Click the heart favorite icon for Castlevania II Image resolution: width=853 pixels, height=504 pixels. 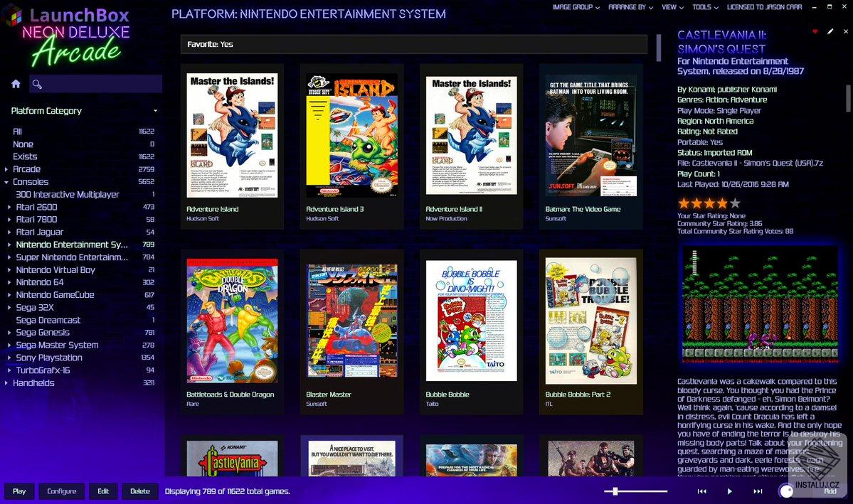click(815, 31)
